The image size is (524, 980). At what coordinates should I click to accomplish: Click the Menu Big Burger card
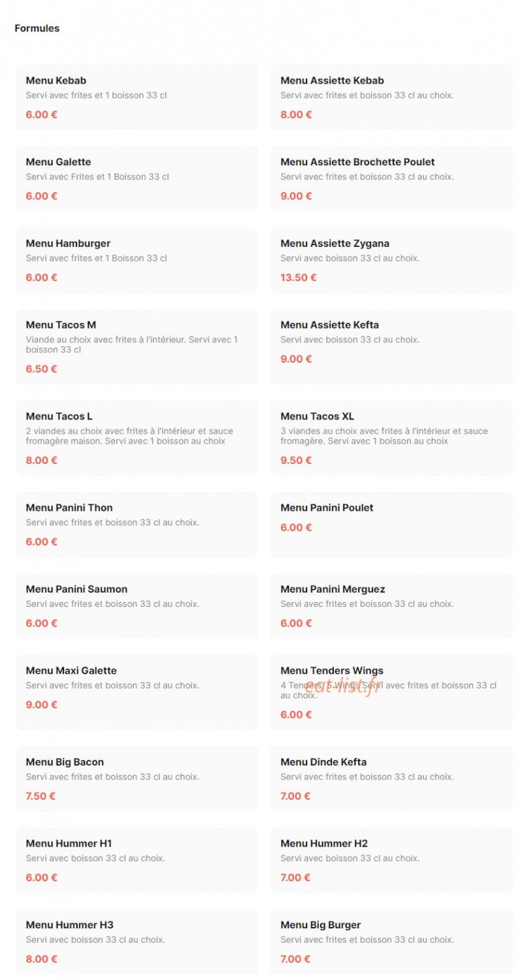point(391,941)
